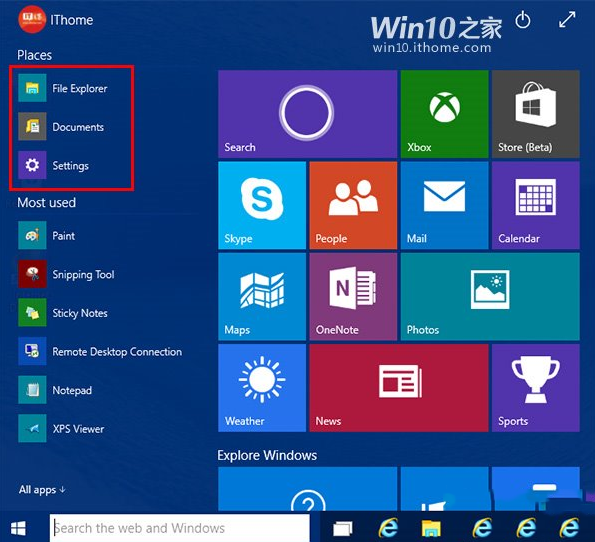
Task: Focus the Search the web and Windows box
Action: click(x=179, y=528)
